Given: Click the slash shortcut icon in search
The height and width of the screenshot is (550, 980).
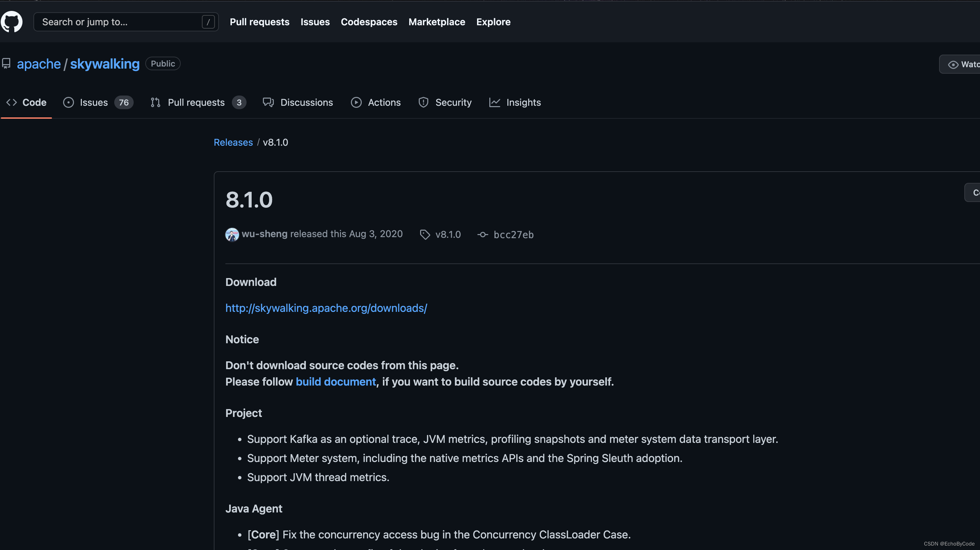Looking at the screenshot, I should [x=208, y=22].
